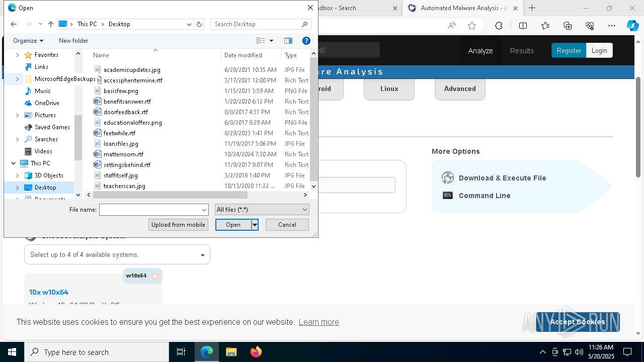The height and width of the screenshot is (362, 644).
Task: Focus the taskbar search box
Action: click(97, 352)
